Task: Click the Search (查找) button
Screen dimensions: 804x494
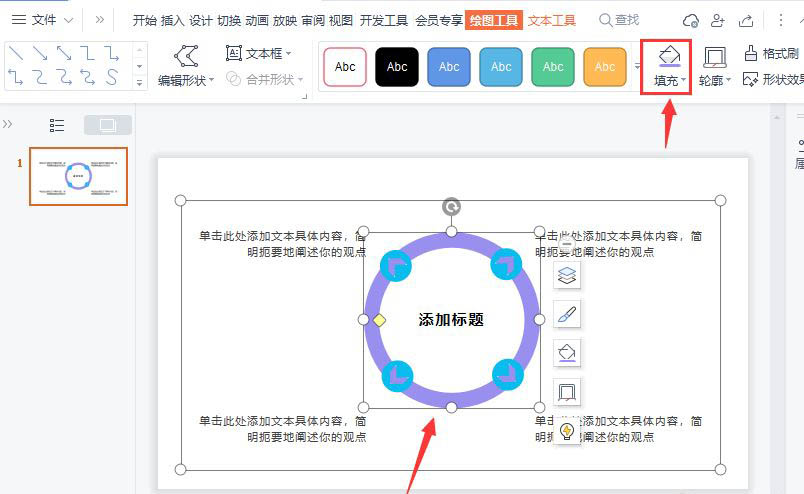Action: 619,20
